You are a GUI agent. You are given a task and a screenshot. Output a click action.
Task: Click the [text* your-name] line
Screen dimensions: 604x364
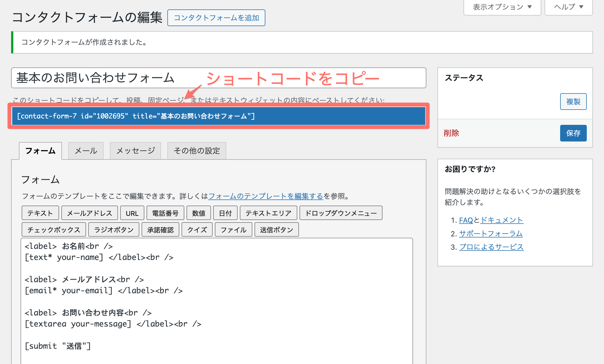(x=99, y=257)
